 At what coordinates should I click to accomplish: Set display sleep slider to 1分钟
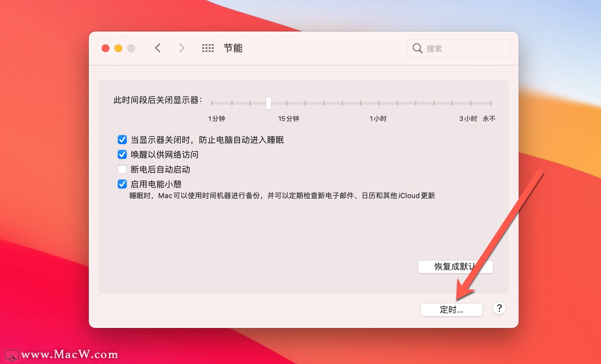click(x=212, y=103)
